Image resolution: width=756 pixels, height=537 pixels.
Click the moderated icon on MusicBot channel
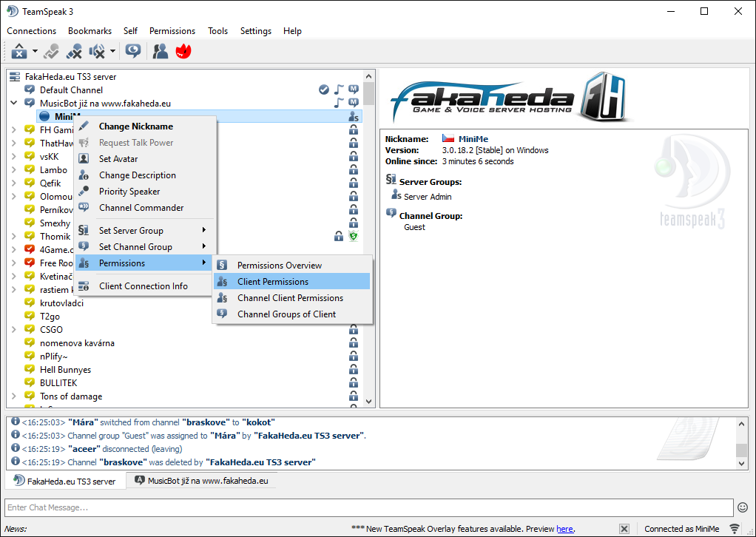click(354, 103)
